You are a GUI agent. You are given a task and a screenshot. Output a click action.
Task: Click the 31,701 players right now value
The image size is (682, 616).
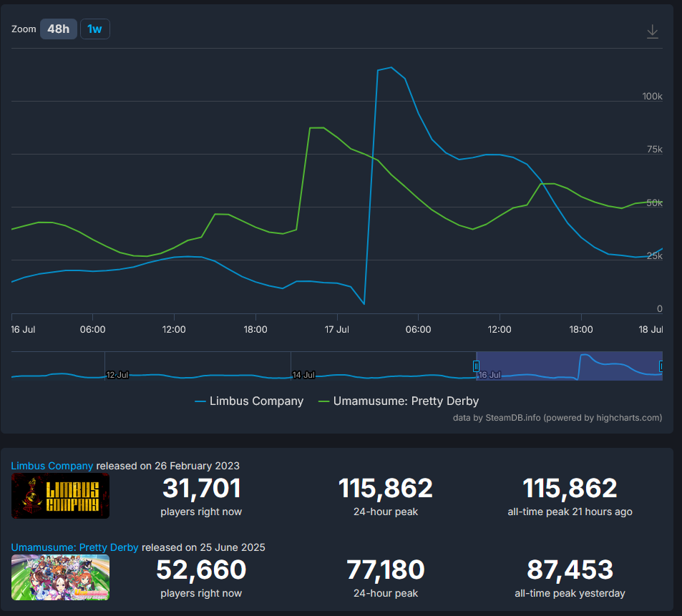pos(201,488)
